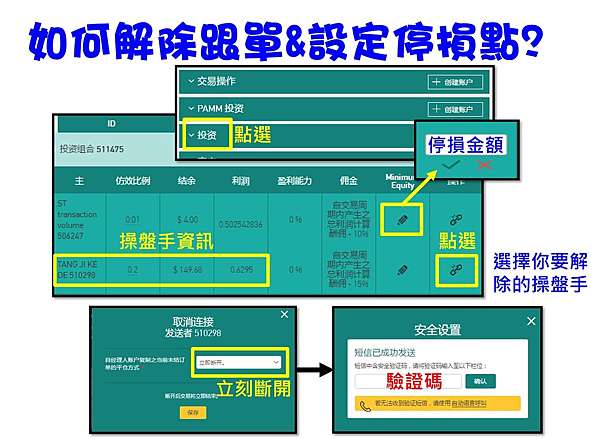The image size is (600, 439).
Task: Click the 仿效比例 column header
Action: [132, 181]
